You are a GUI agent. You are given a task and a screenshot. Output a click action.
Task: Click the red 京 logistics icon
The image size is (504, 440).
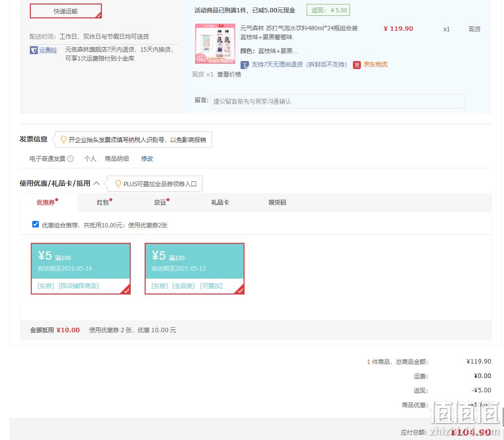pyautogui.click(x=357, y=65)
